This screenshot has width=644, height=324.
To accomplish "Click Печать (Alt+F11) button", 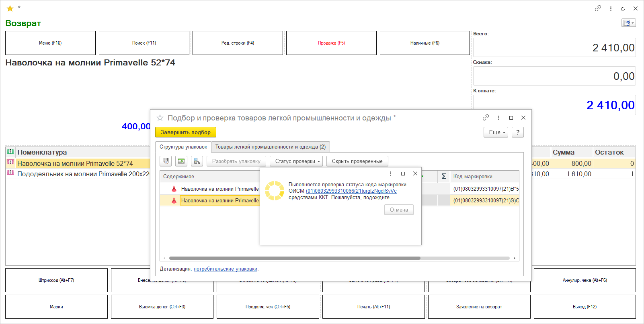I will click(373, 307).
